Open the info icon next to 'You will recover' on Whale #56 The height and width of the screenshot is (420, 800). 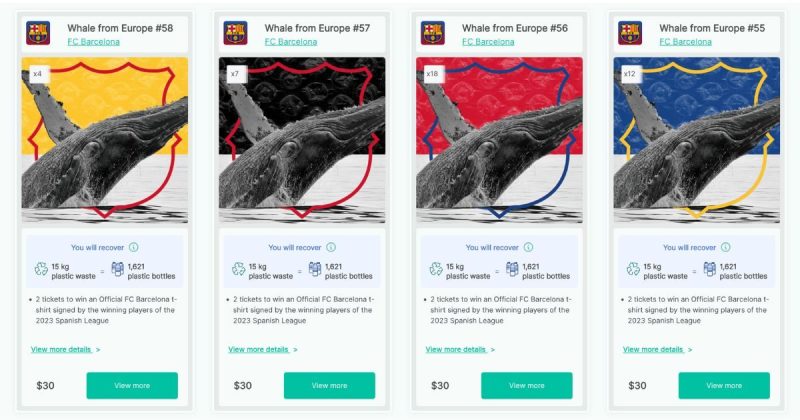pos(529,247)
